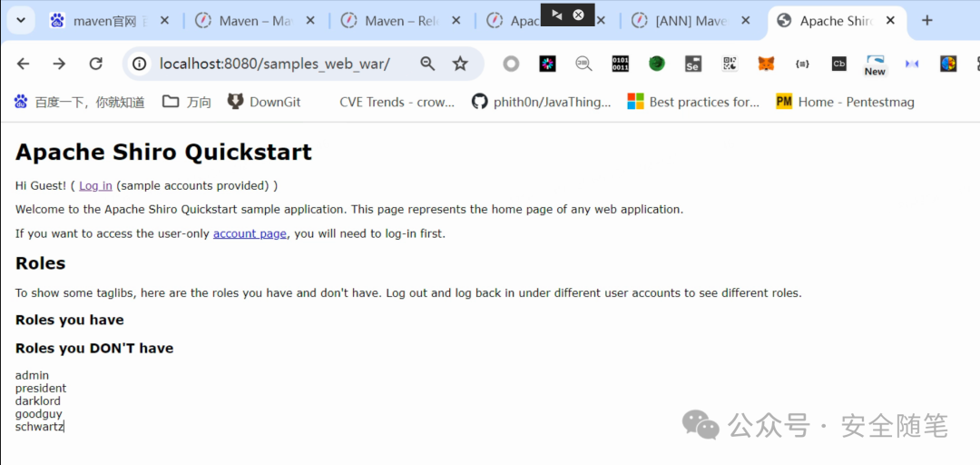Open the phith0n/JavaThing bookmark

pyautogui.click(x=542, y=102)
